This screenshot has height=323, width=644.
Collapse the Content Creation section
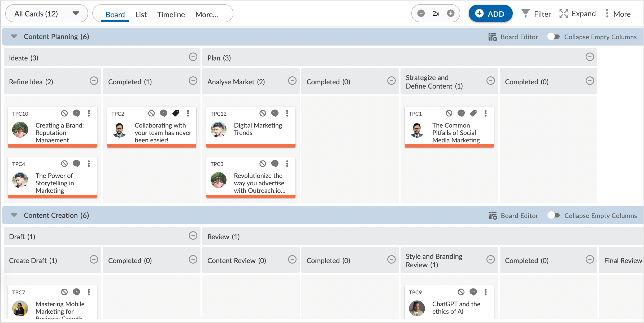(x=14, y=215)
